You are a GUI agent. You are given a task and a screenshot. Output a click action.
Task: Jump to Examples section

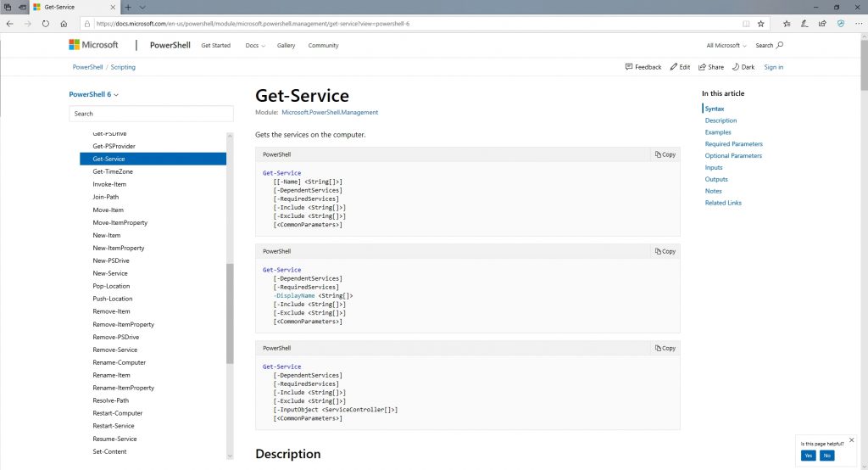(x=718, y=132)
